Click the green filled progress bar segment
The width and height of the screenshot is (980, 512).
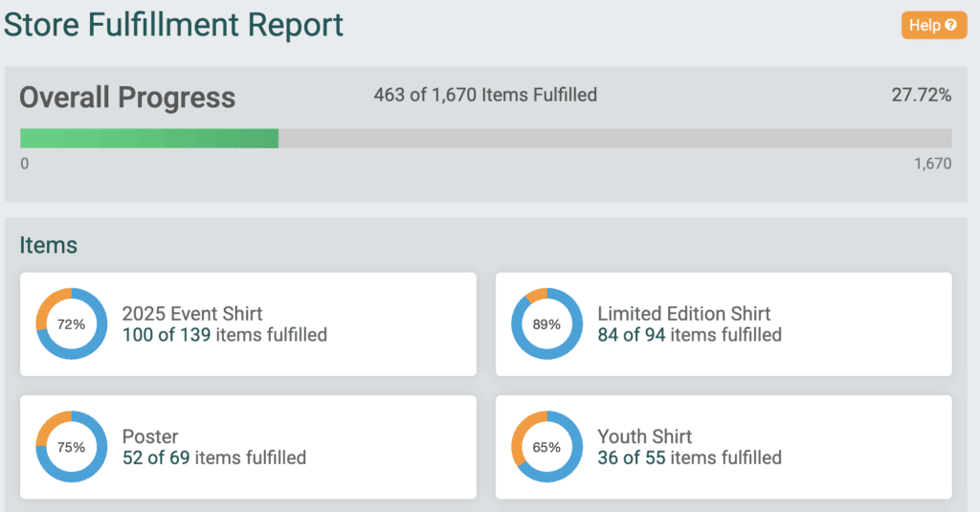coord(149,138)
